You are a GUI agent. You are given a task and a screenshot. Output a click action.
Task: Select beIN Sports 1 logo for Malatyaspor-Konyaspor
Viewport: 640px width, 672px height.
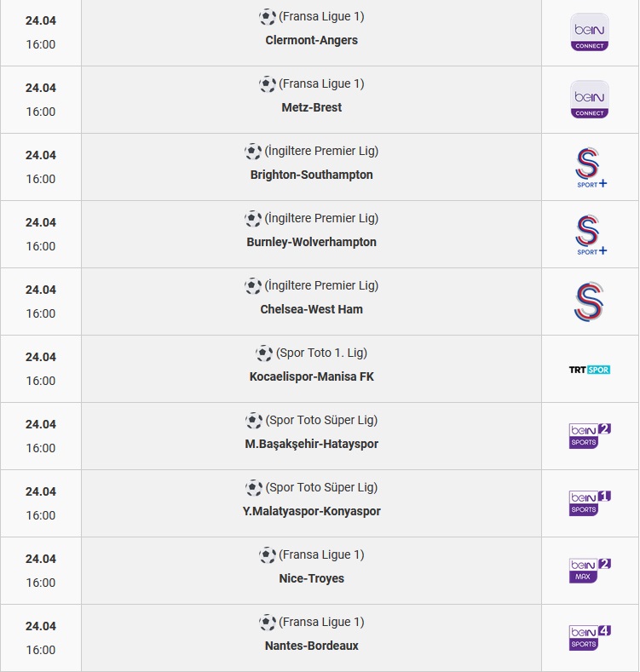pyautogui.click(x=590, y=503)
